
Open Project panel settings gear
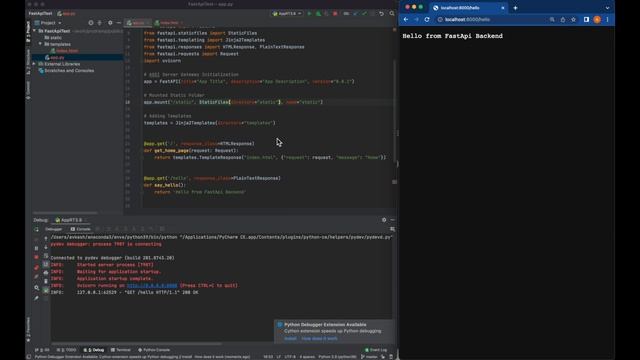coord(110,23)
